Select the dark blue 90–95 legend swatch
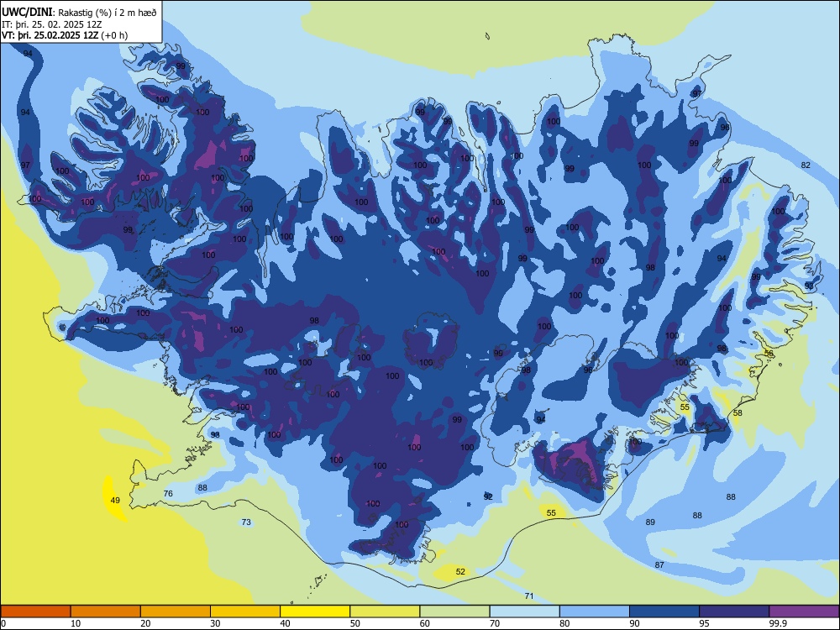This screenshot has width=840, height=630. click(664, 612)
